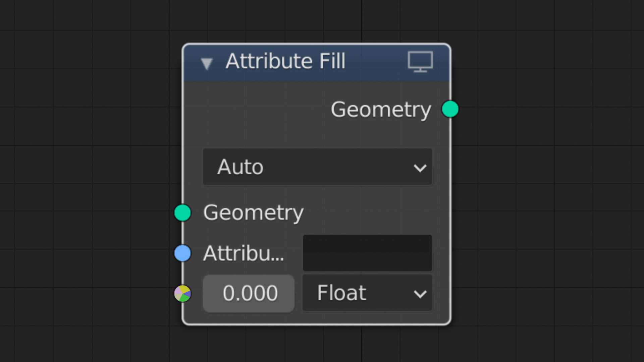The width and height of the screenshot is (644, 362).
Task: Click the Geometry output socket
Action: pyautogui.click(x=450, y=109)
